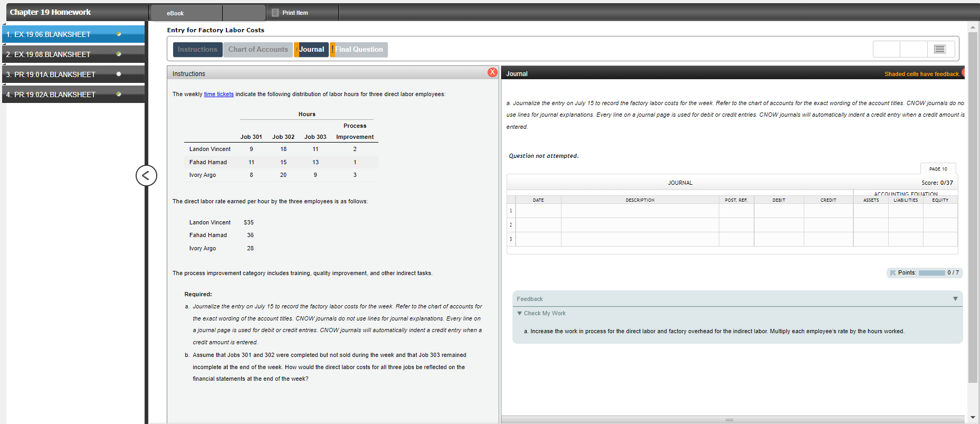
Task: Click the Debit cell in journal row 1
Action: coord(779,211)
